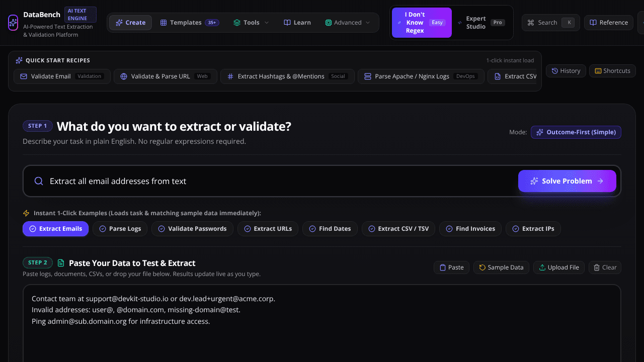Click the server icon on Parse Apache logs
The image size is (644, 362).
[368, 76]
